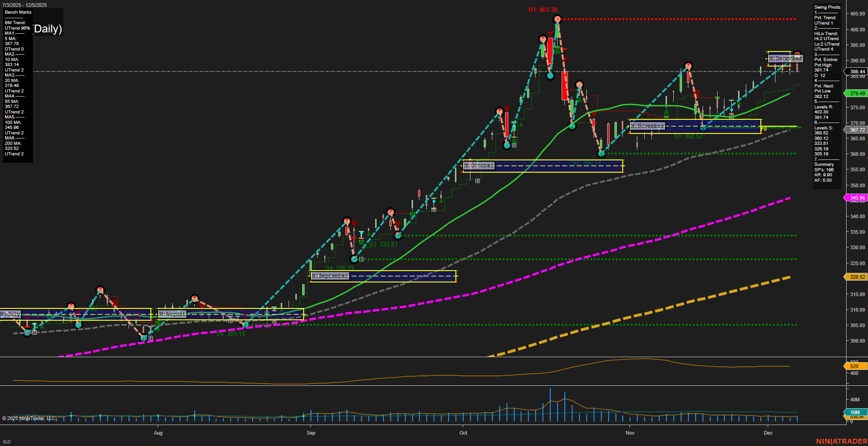
Task: Click the S1: 368.52 support level label
Action: click(x=688, y=137)
